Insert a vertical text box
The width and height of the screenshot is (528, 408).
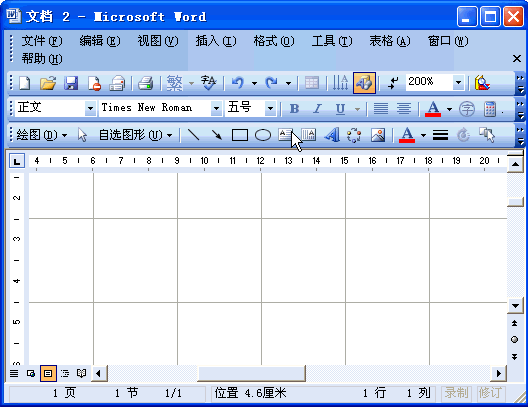tap(308, 135)
